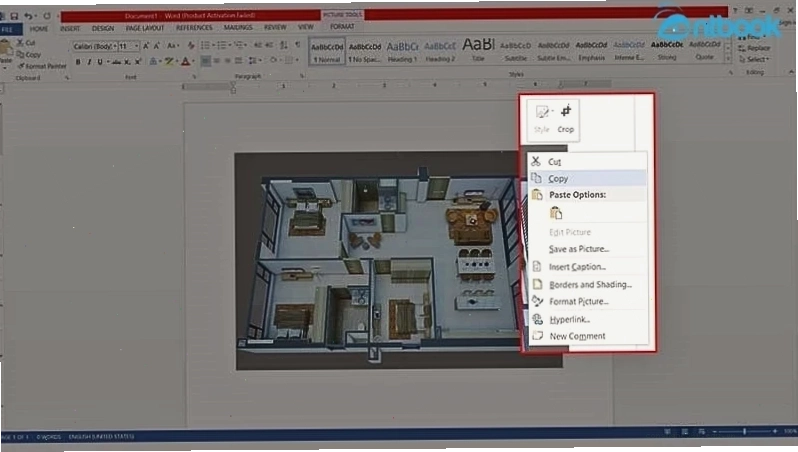The height and width of the screenshot is (452, 798).
Task: Collapse the ribbon with the caret icon
Action: point(791,73)
